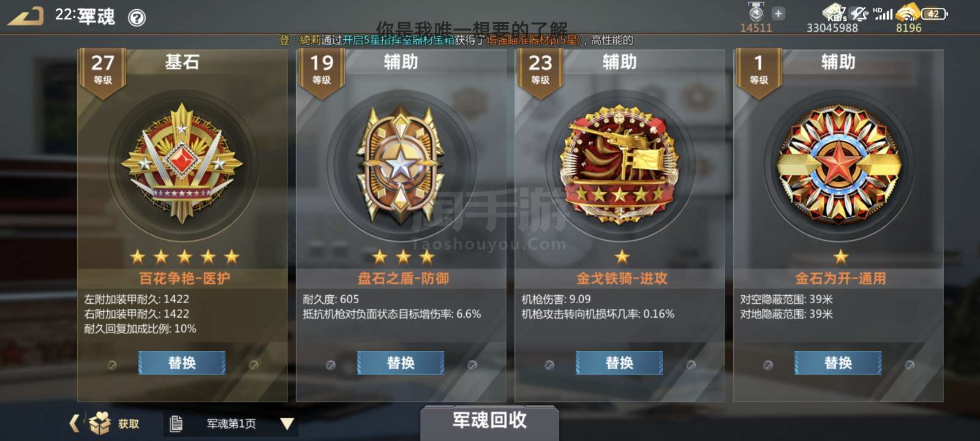The width and height of the screenshot is (980, 441).
Task: Tap the gift box 获取 icon
Action: point(99,423)
